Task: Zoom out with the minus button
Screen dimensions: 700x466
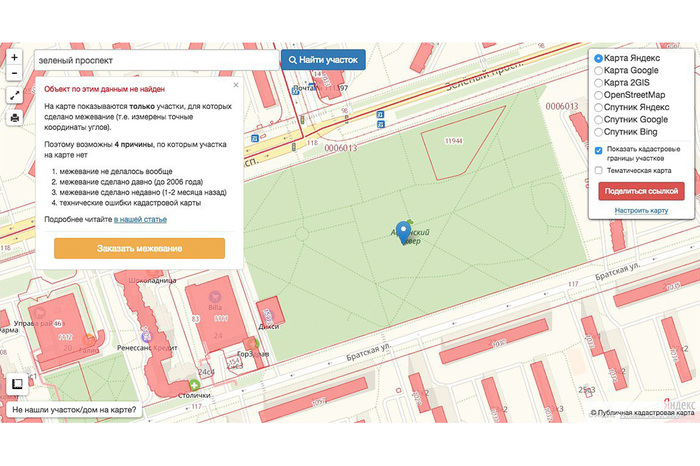Action: click(x=14, y=75)
